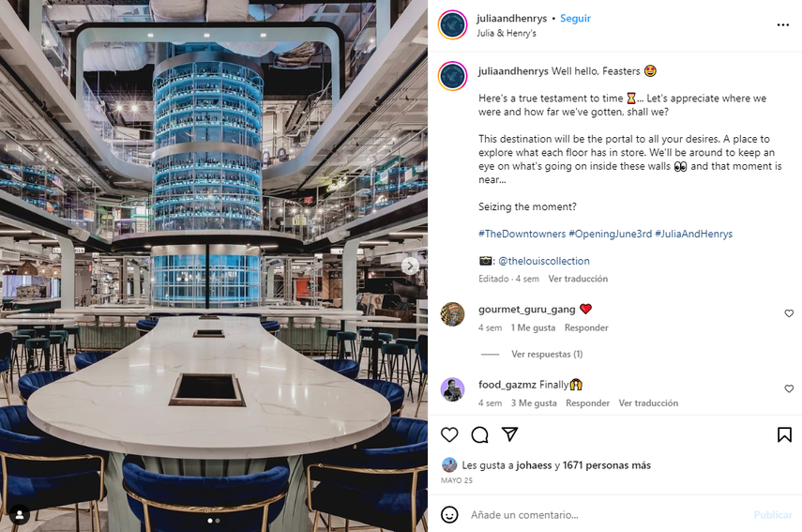Show tagged people icon on photo

[x=20, y=515]
